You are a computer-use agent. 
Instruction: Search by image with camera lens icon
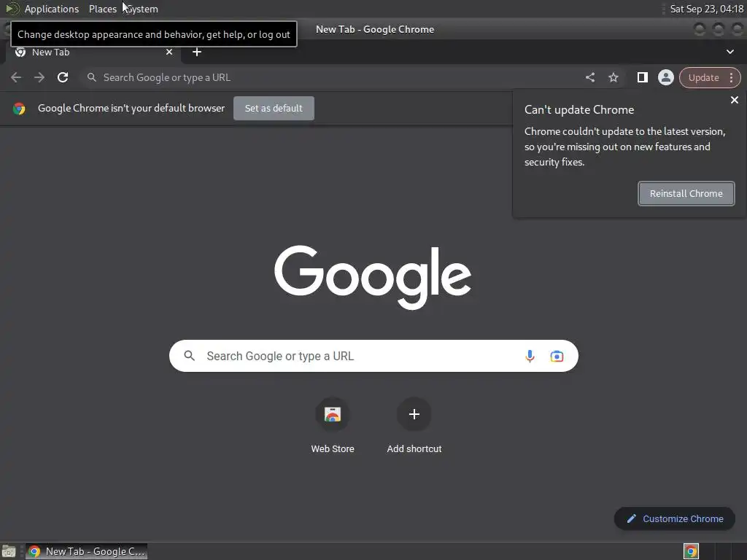pos(557,356)
